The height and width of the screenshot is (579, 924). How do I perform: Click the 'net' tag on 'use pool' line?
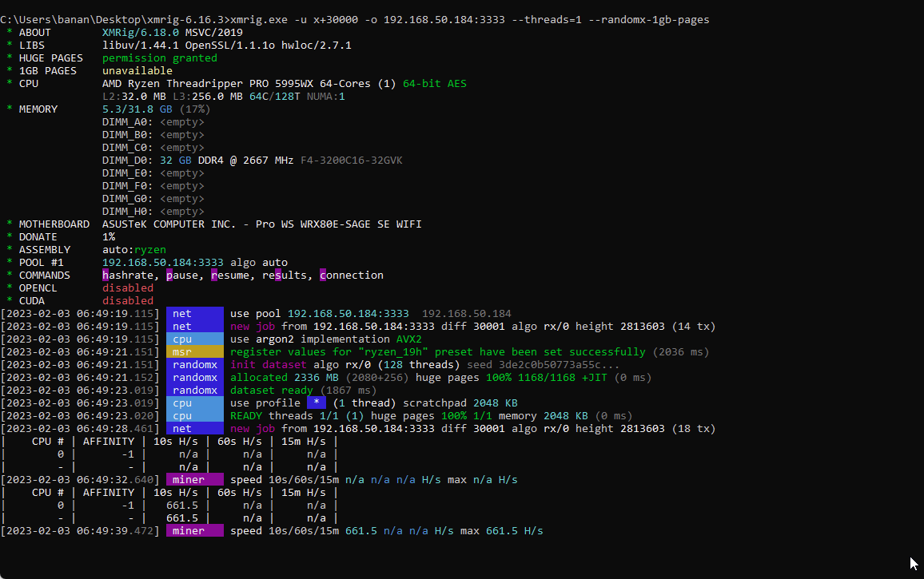tap(194, 313)
